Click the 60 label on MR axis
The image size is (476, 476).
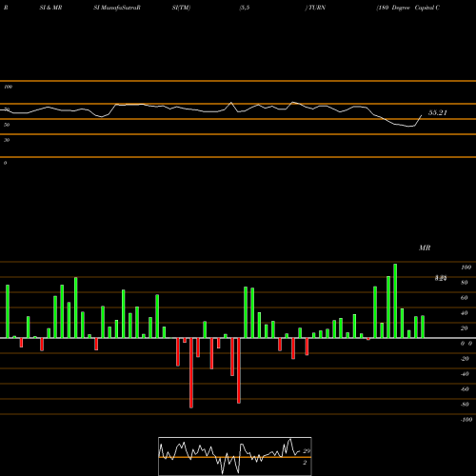tap(465, 298)
